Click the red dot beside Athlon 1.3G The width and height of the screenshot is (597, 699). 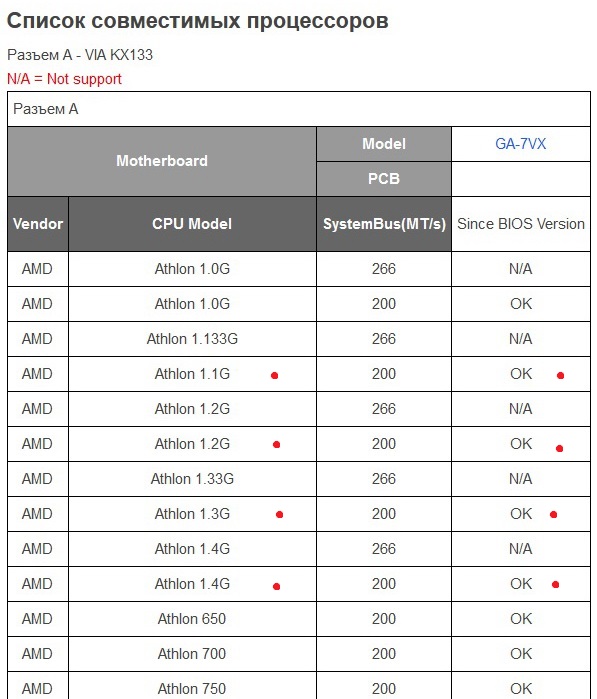click(280, 514)
